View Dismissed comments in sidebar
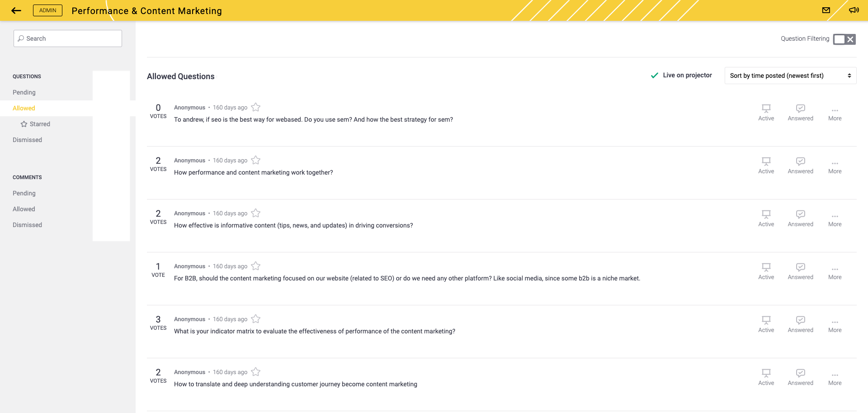Image resolution: width=868 pixels, height=413 pixels. click(x=27, y=225)
